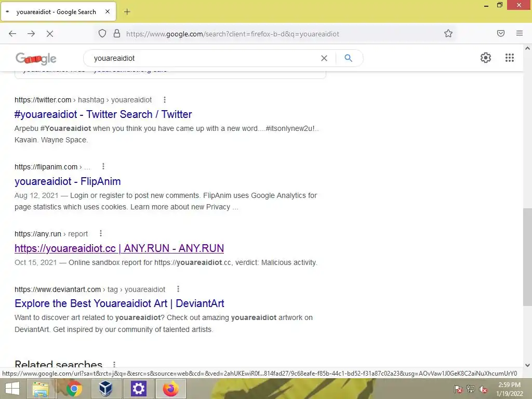Open Action Center flag tray icon
This screenshot has width=532, height=399.
pos(458,389)
